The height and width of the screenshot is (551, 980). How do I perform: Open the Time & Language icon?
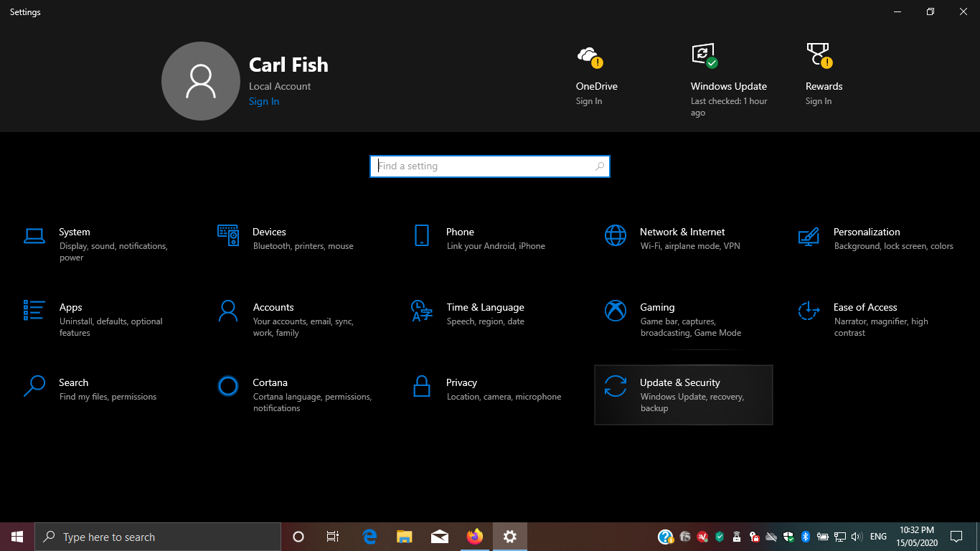click(422, 311)
